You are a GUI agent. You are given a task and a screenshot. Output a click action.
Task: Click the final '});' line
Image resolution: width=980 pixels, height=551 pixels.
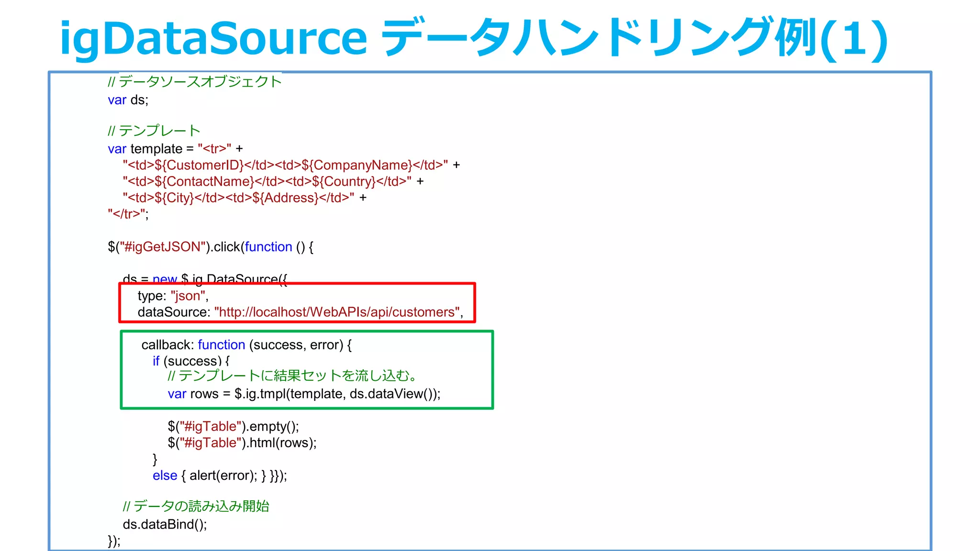(x=114, y=541)
